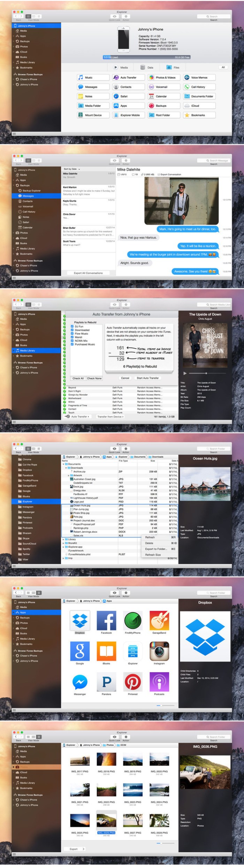Select the GarageBand app icon
244x868 pixels.
(x=159, y=621)
